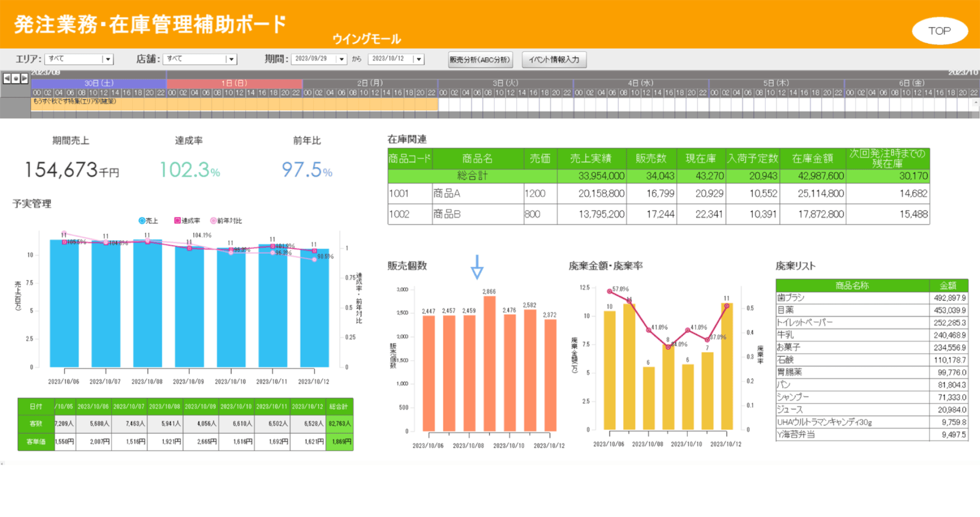Click the もうすぐ秋です特集 event bar
980x517 pixels.
(x=234, y=104)
